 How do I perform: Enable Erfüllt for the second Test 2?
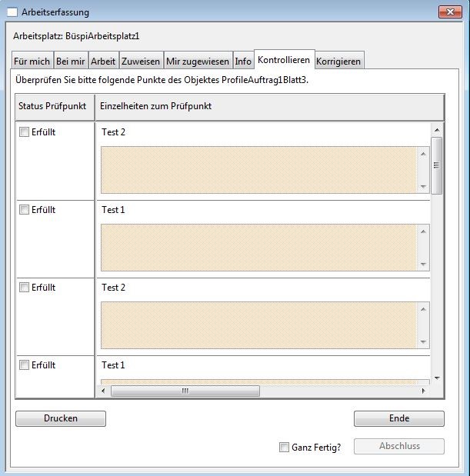pyautogui.click(x=25, y=288)
